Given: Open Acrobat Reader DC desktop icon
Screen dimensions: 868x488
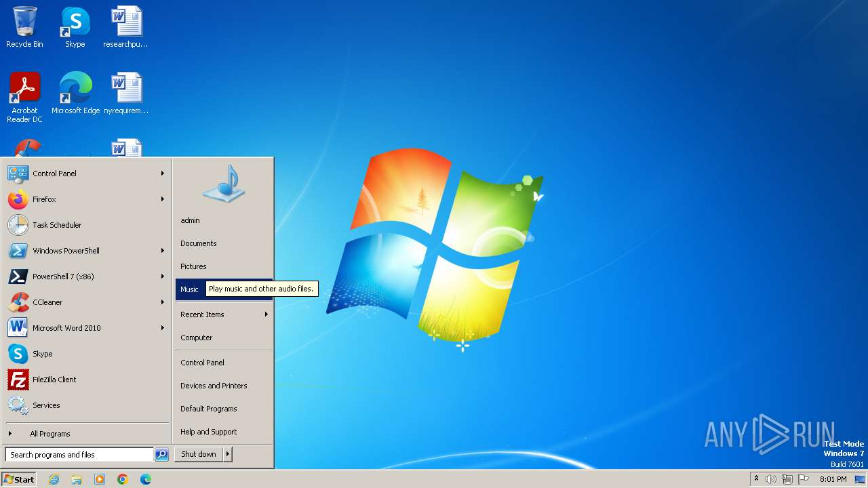Looking at the screenshot, I should pyautogui.click(x=24, y=97).
